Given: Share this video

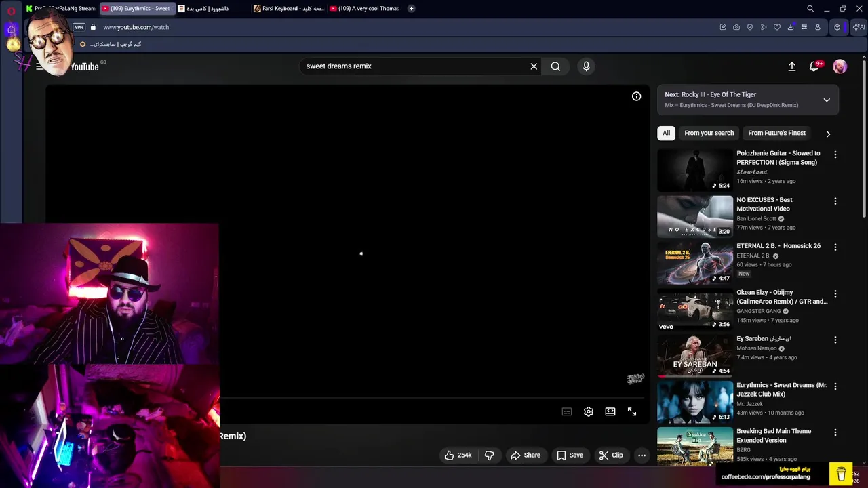Looking at the screenshot, I should point(526,455).
